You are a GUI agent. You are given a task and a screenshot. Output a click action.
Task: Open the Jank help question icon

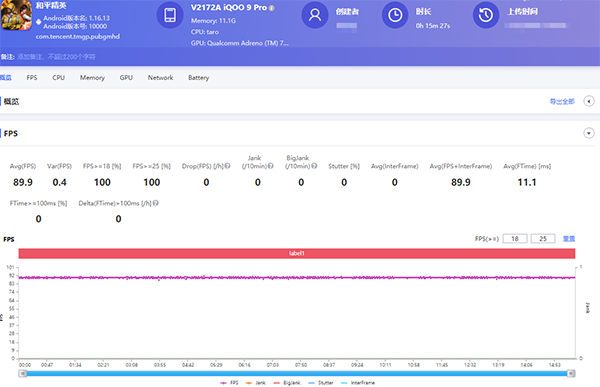pos(271,166)
